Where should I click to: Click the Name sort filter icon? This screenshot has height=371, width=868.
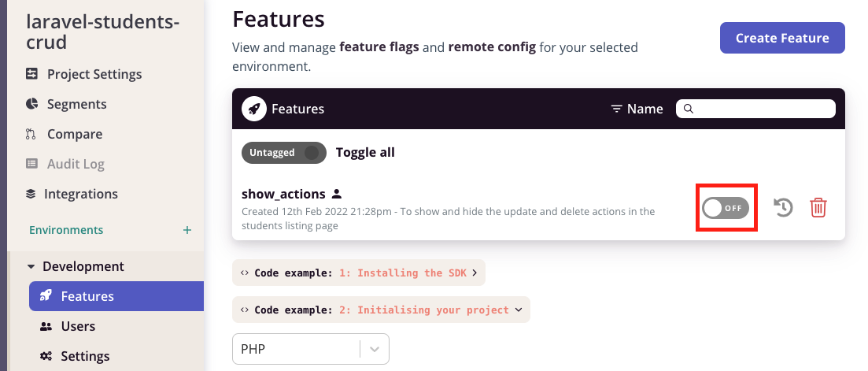pos(616,109)
